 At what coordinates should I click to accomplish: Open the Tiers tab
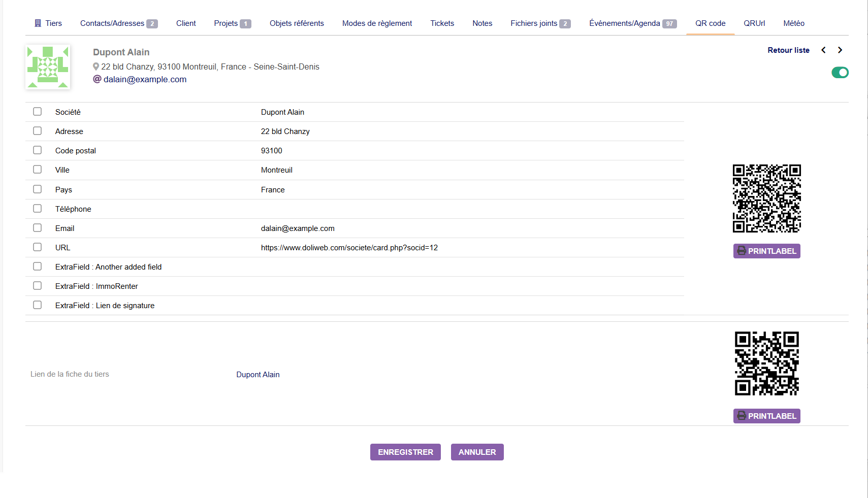pyautogui.click(x=48, y=23)
